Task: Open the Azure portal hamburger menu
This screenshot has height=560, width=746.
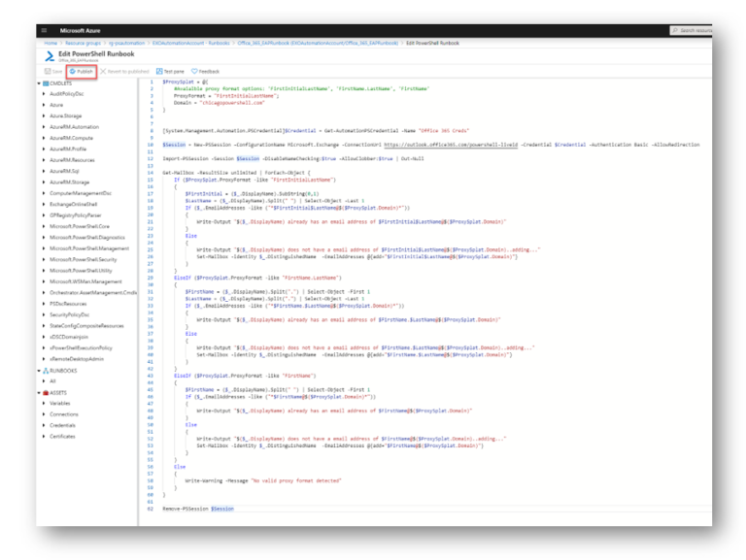Action: pyautogui.click(x=44, y=30)
